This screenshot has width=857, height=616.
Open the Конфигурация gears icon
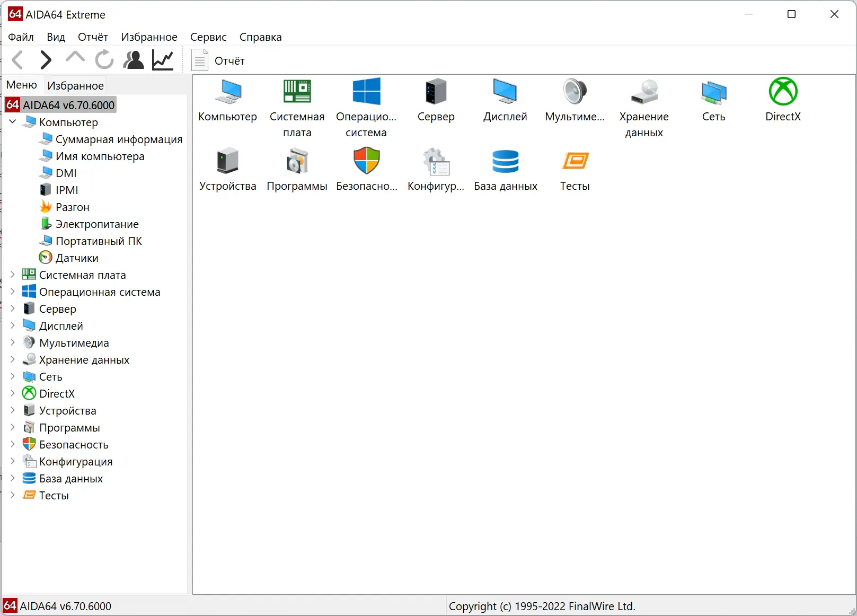[x=436, y=164]
